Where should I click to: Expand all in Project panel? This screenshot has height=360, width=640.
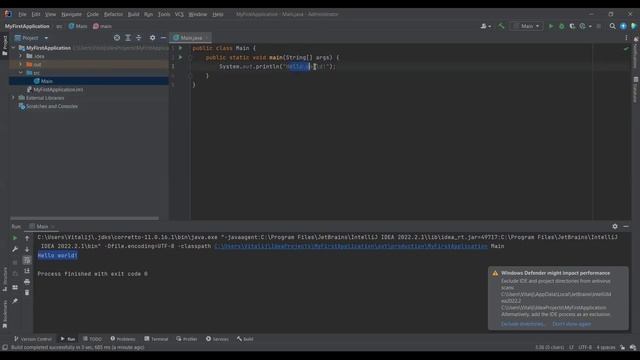pos(128,38)
